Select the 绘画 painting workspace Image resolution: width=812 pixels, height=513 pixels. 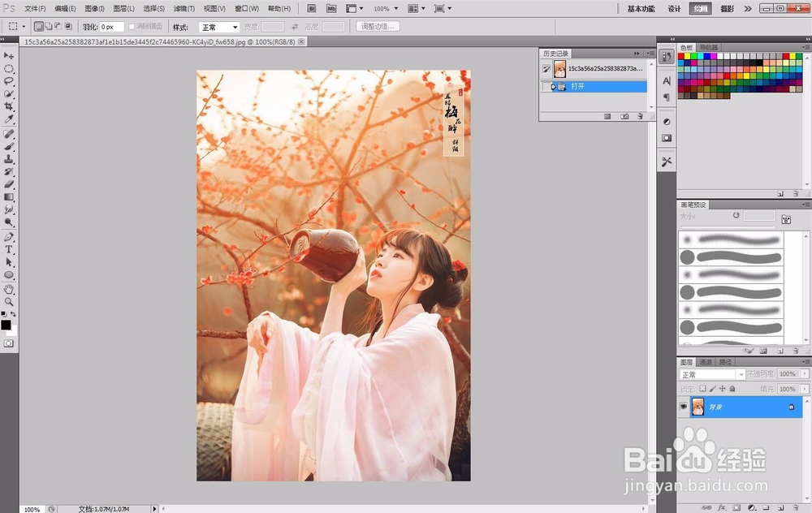coord(700,9)
